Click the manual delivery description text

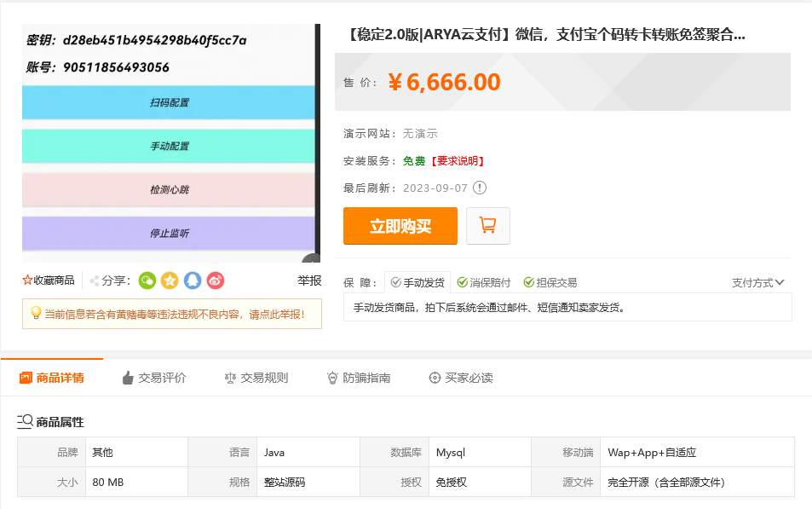489,308
